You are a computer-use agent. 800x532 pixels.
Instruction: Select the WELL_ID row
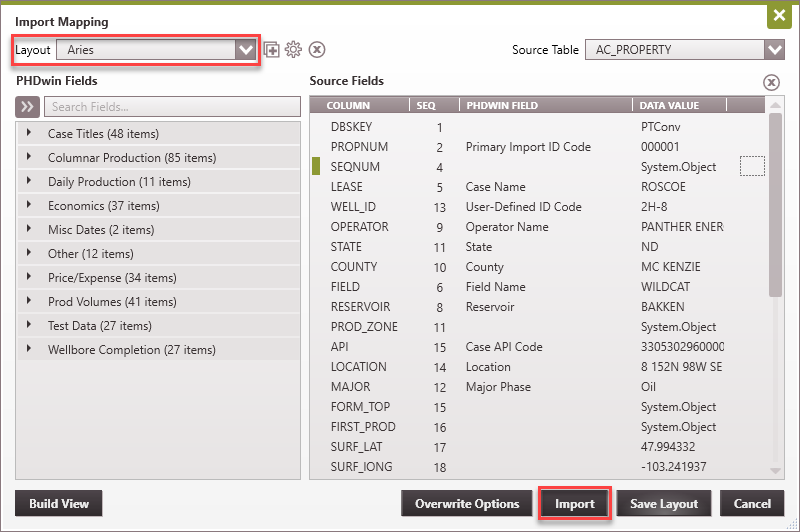point(537,207)
